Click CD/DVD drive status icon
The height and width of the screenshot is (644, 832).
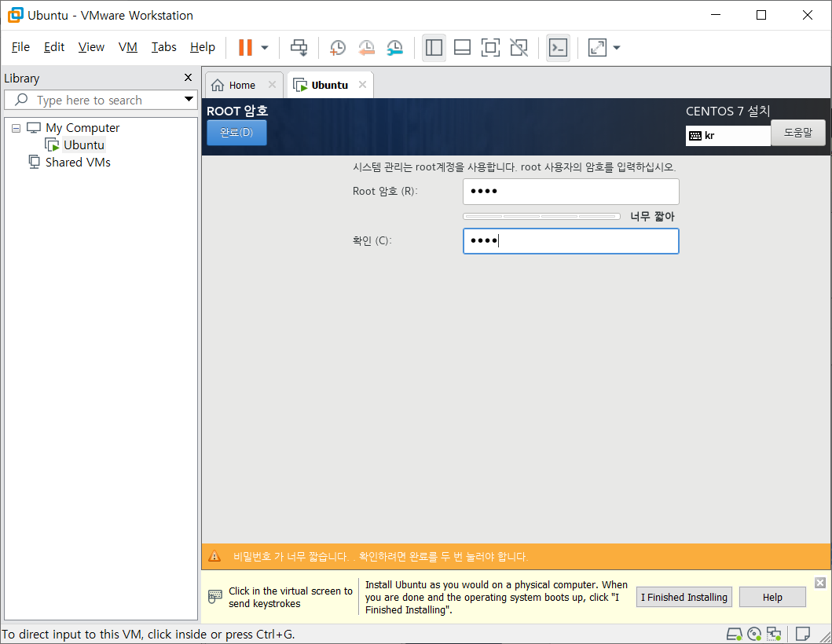[754, 634]
